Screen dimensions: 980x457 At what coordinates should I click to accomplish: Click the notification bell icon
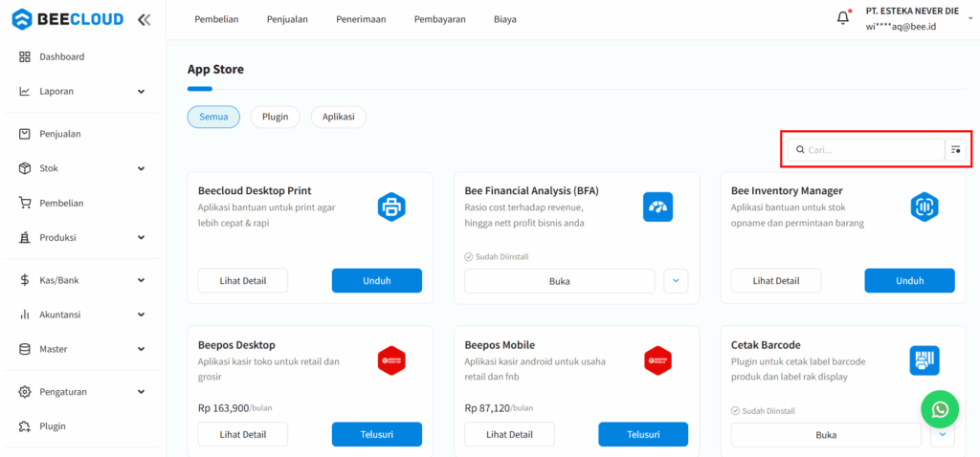[843, 18]
